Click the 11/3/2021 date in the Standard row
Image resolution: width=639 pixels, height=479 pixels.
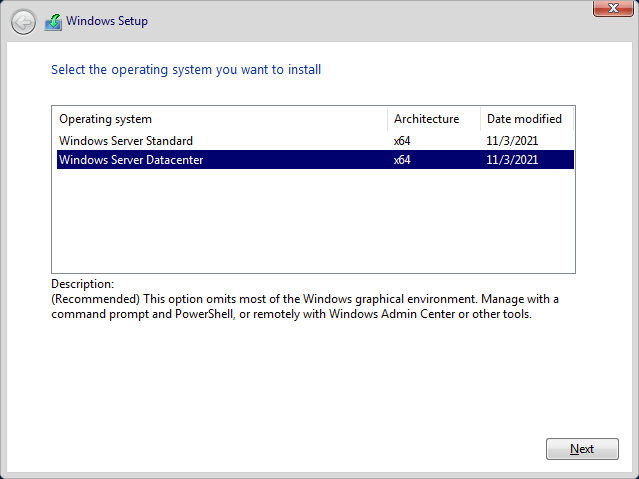512,141
